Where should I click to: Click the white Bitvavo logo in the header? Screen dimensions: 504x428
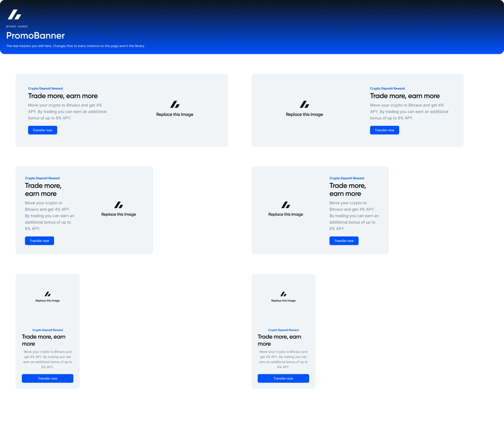click(x=14, y=15)
